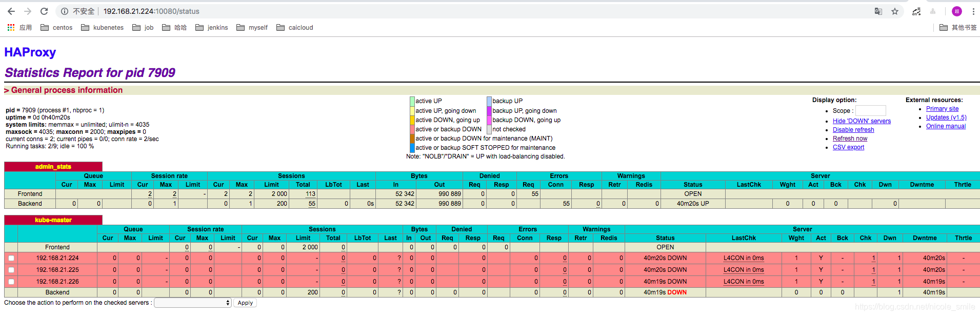Click the browser forward arrow
Image resolution: width=980 pixels, height=316 pixels.
[28, 11]
